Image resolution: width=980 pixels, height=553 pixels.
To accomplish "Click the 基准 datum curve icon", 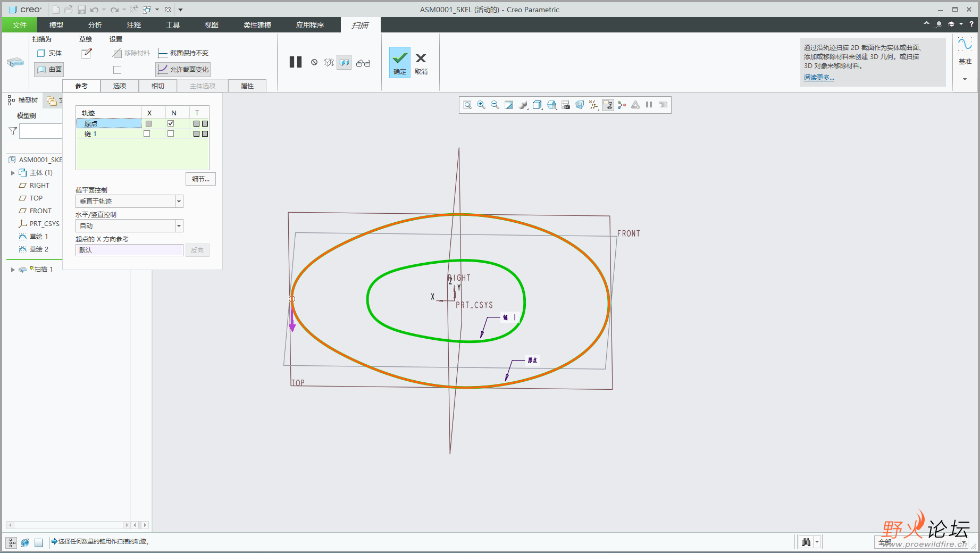I will 965,44.
